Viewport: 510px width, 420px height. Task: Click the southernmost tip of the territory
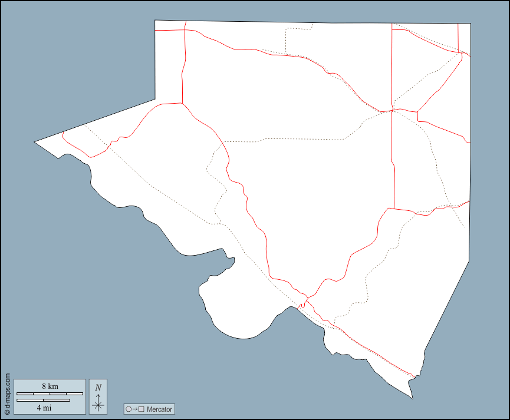(412, 398)
